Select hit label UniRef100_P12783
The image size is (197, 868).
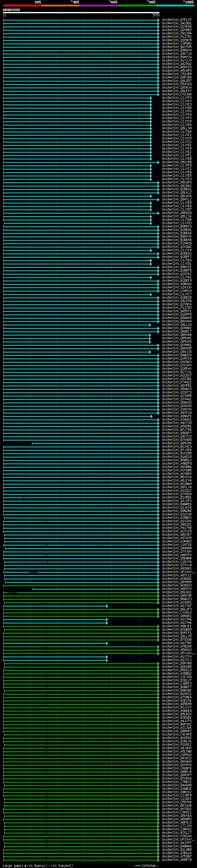point(176,308)
